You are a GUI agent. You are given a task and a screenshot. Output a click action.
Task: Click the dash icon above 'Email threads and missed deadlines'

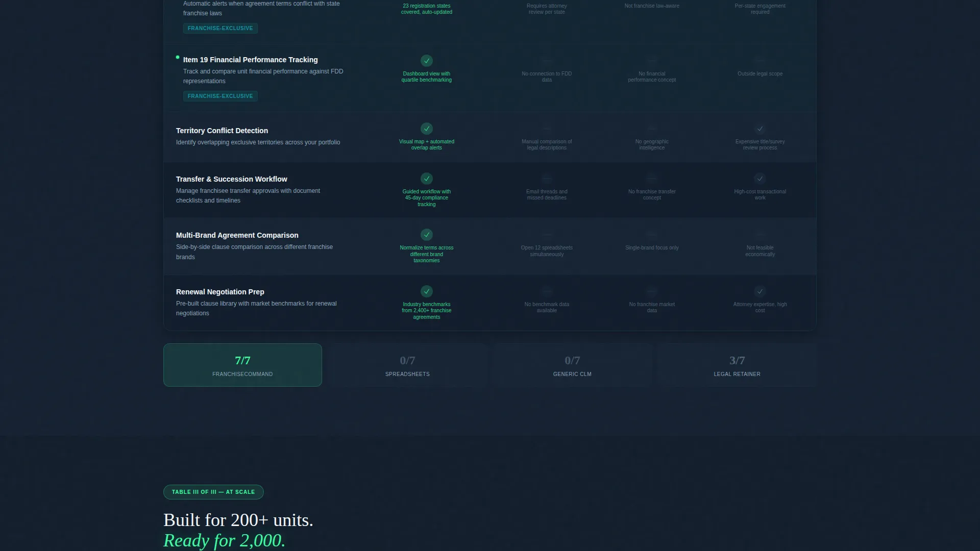[x=547, y=179]
